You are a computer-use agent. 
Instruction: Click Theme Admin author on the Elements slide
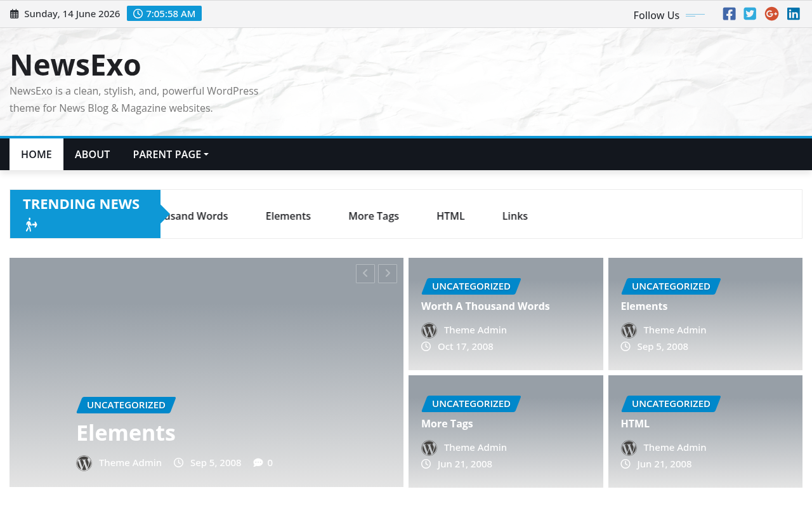point(130,463)
